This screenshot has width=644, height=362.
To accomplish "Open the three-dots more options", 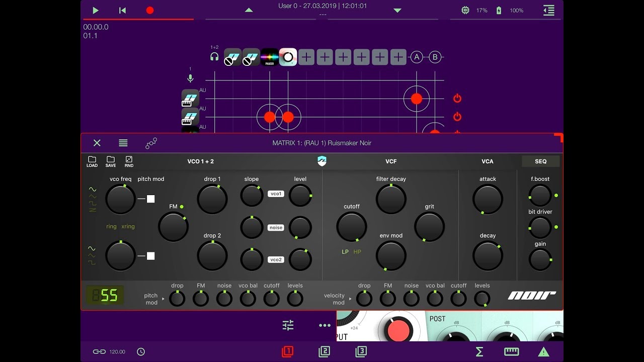I will pos(325,326).
